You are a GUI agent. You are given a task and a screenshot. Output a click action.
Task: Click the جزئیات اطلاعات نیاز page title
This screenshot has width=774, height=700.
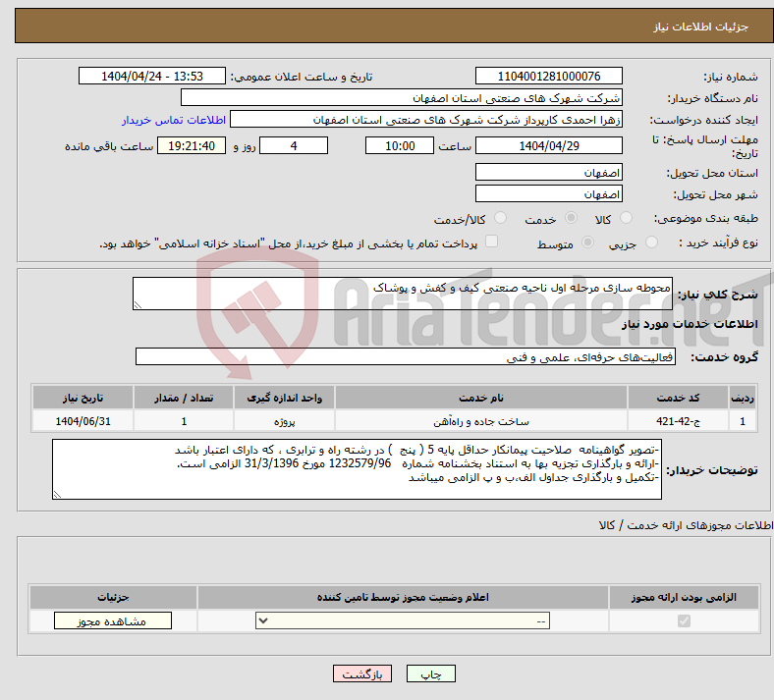(701, 27)
